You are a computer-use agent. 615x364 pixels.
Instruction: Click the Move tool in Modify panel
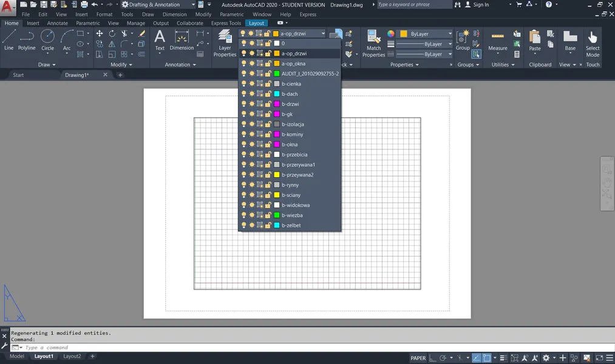click(100, 34)
